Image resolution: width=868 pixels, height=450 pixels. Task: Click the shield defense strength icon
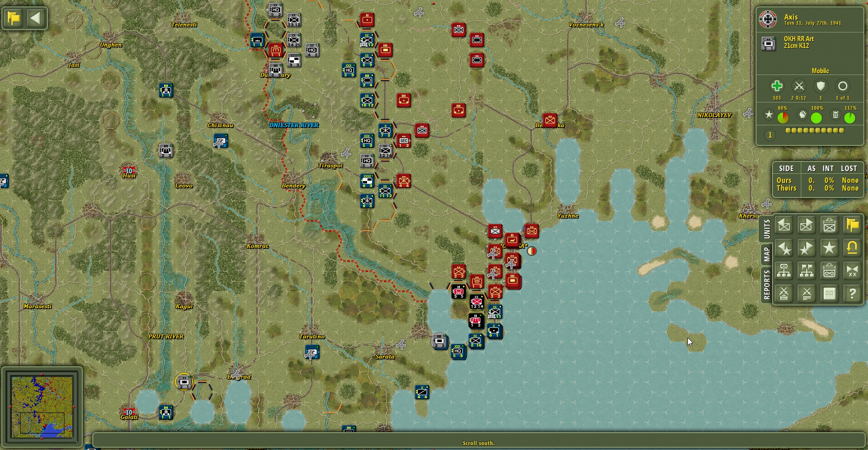click(820, 86)
